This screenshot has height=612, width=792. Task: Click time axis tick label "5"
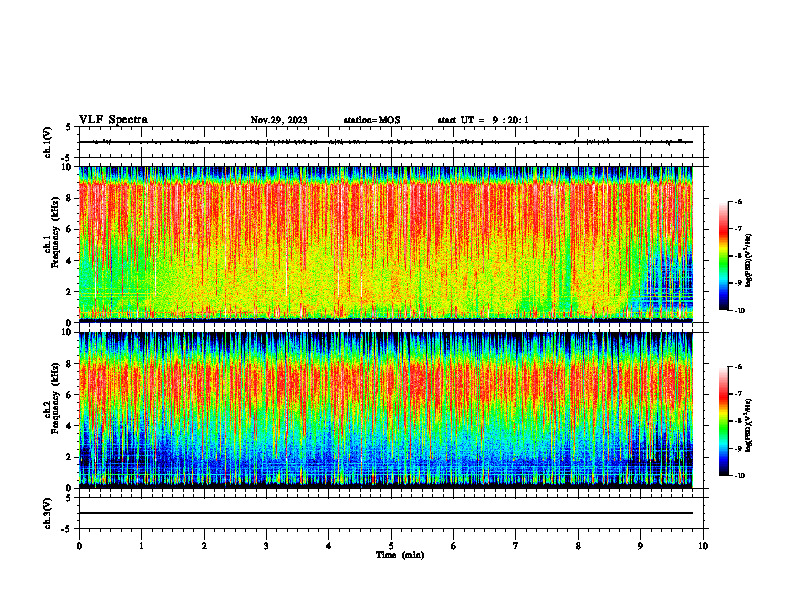coord(391,546)
